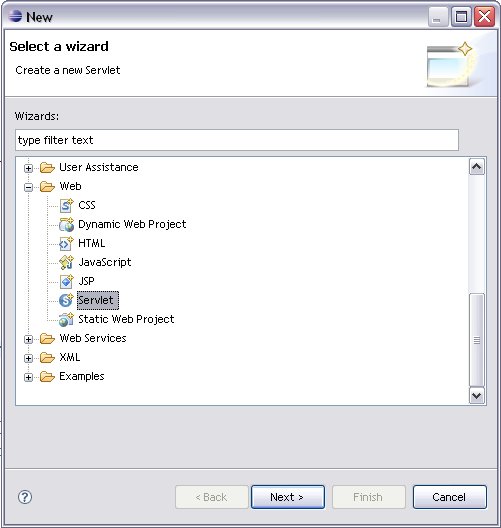Screen dimensions: 501x528
Task: Click the scrollbar down arrow
Action: click(x=477, y=395)
